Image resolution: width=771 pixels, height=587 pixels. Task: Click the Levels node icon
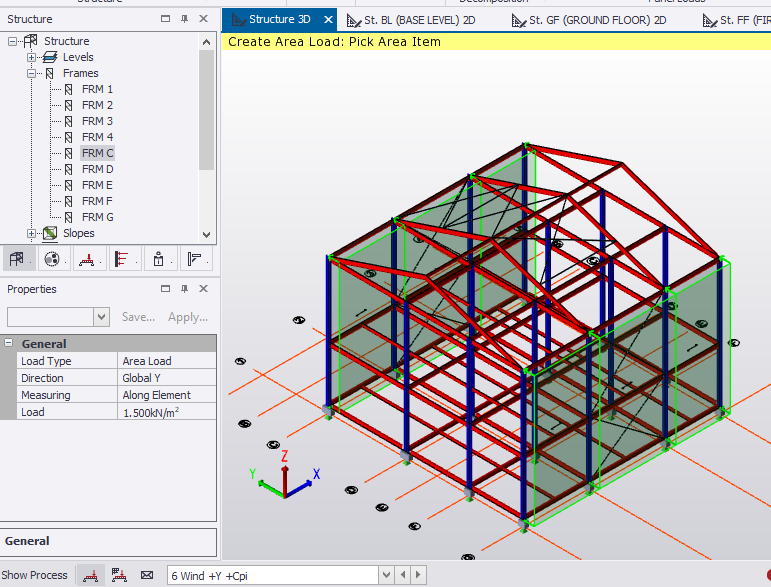click(50, 57)
